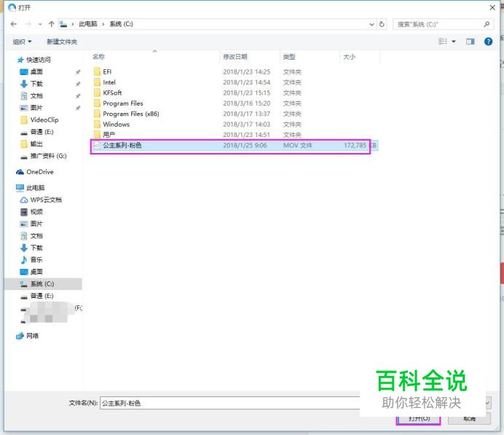This screenshot has height=435, width=504.
Task: Select the Program Files folder
Action: 123,103
